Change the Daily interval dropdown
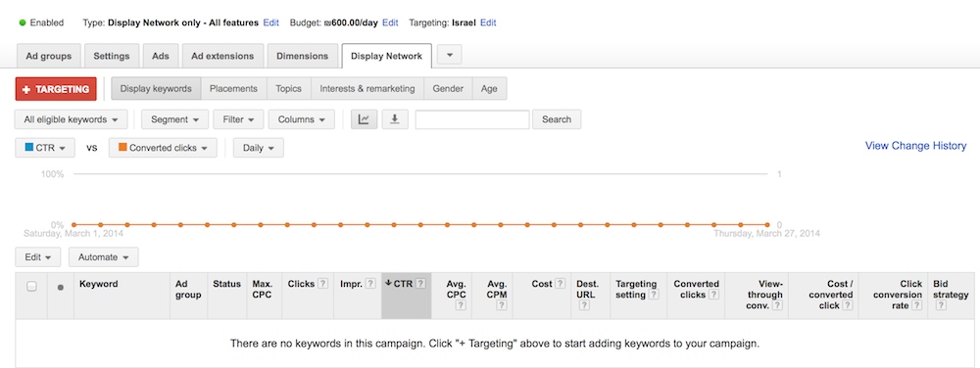 coord(258,148)
